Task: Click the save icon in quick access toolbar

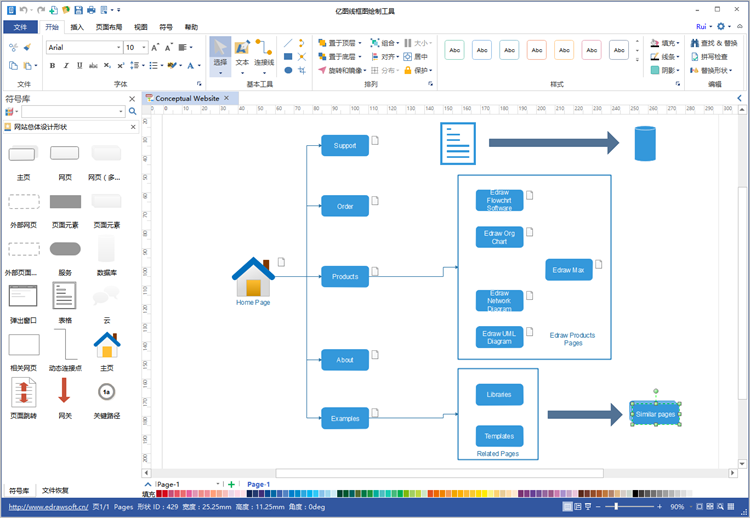Action: tap(78, 10)
